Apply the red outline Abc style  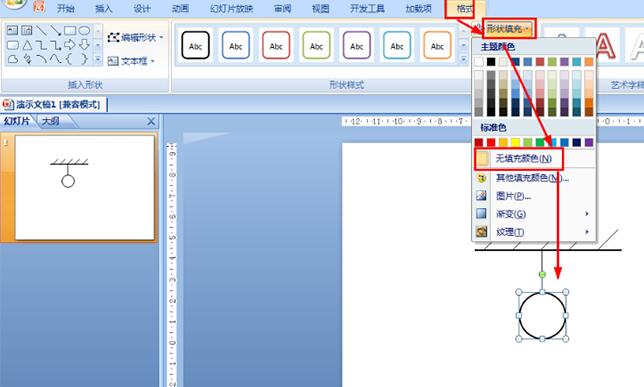[276, 45]
